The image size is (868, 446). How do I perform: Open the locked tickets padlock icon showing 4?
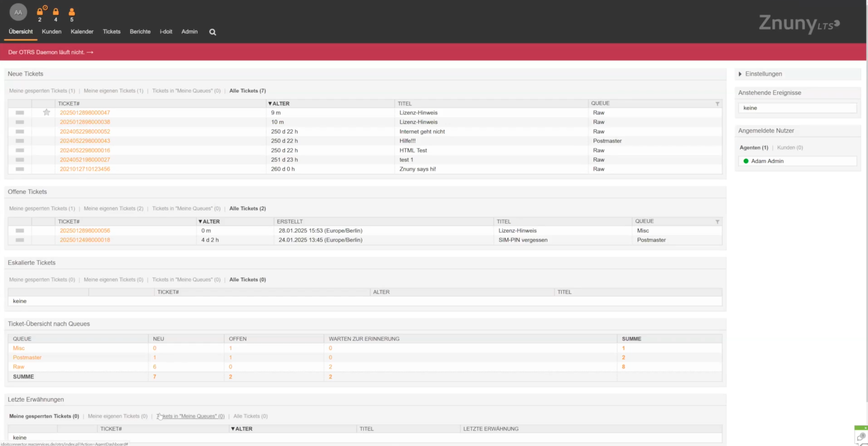[x=56, y=12]
